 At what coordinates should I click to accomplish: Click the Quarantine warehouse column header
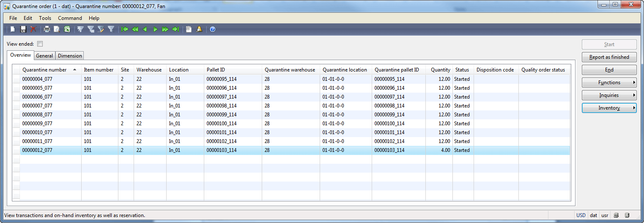click(x=291, y=70)
